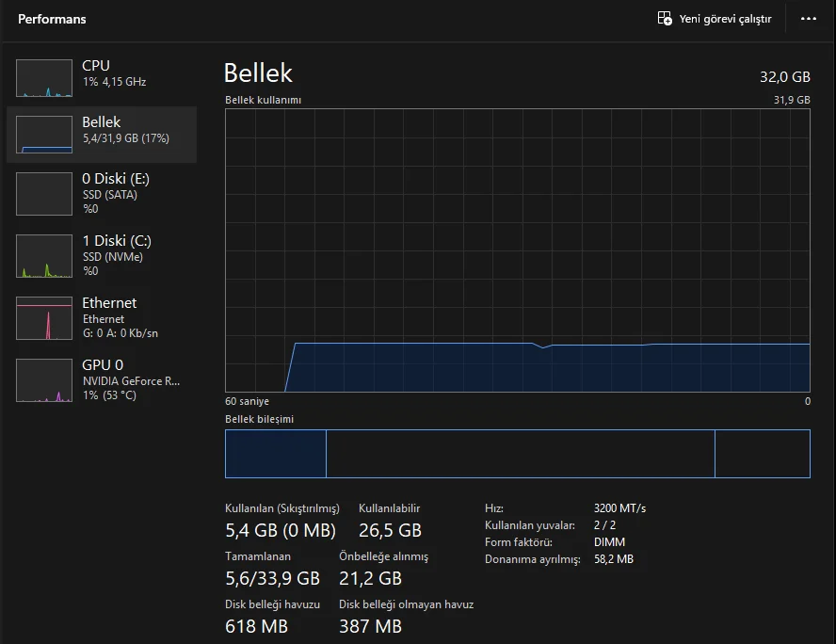Open the Ethernet entry title
The image size is (836, 644).
(x=109, y=303)
